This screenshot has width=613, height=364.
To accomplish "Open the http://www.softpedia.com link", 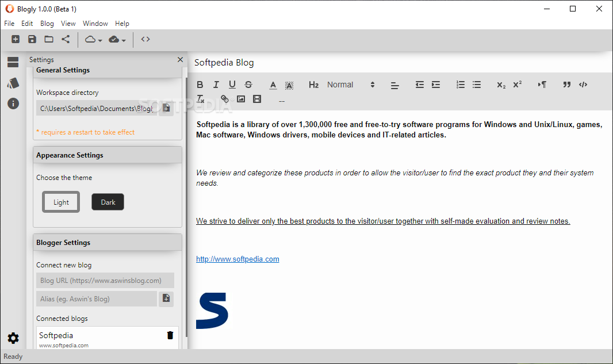I will coord(237,259).
